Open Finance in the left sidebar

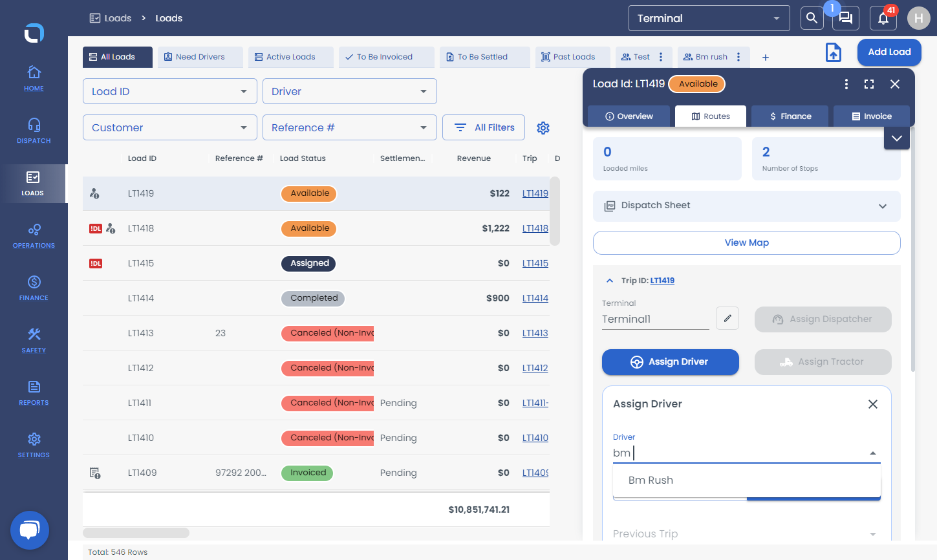pyautogui.click(x=34, y=287)
